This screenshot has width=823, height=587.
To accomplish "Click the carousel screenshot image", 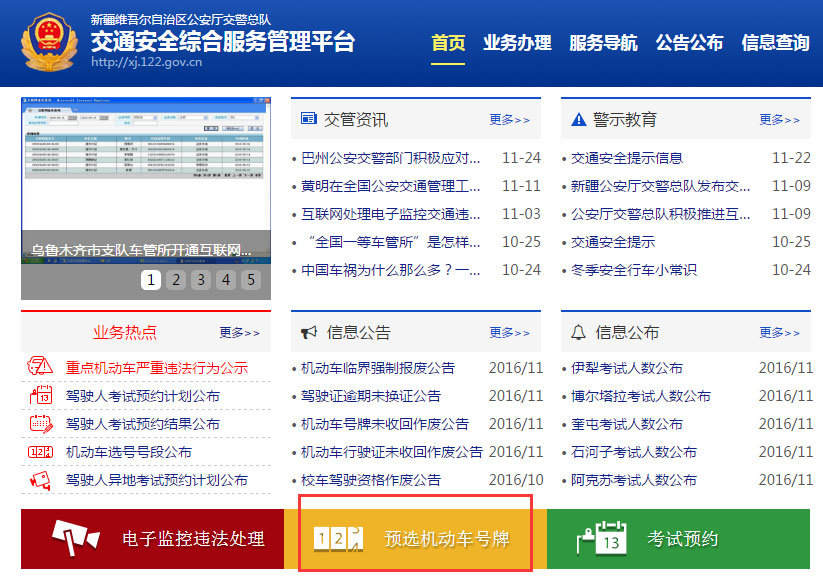I will [x=146, y=170].
